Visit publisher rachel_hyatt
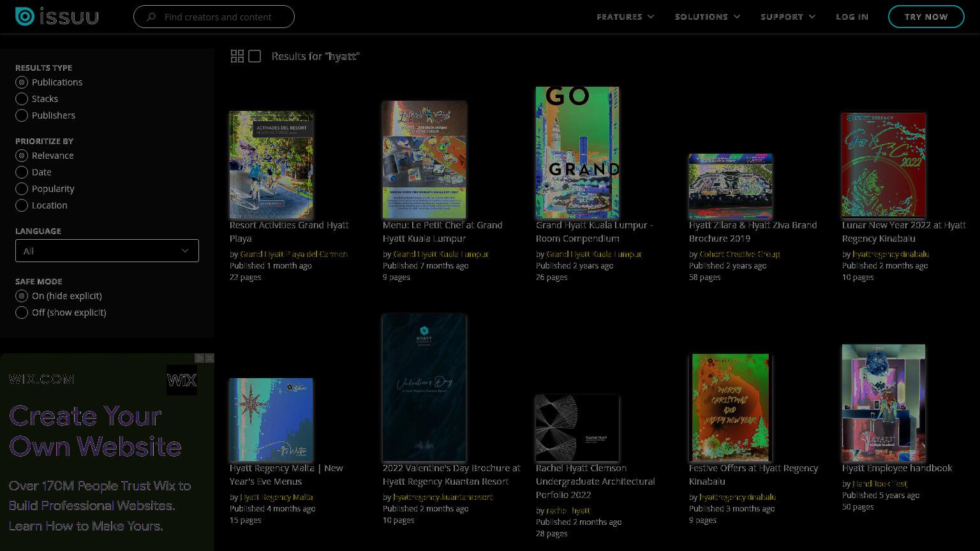This screenshot has height=551, width=980. [x=568, y=511]
